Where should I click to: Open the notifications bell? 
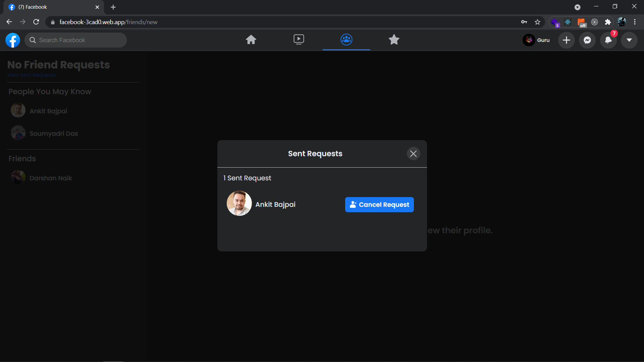pos(608,40)
